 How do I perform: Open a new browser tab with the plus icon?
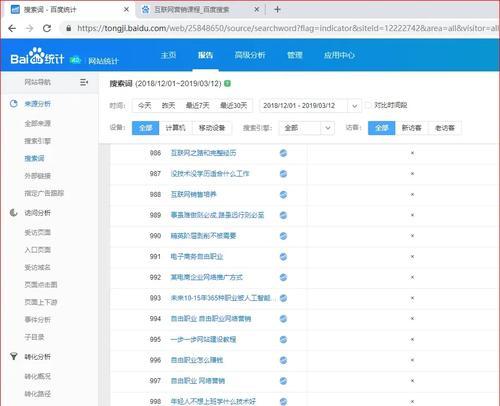pyautogui.click(x=277, y=9)
